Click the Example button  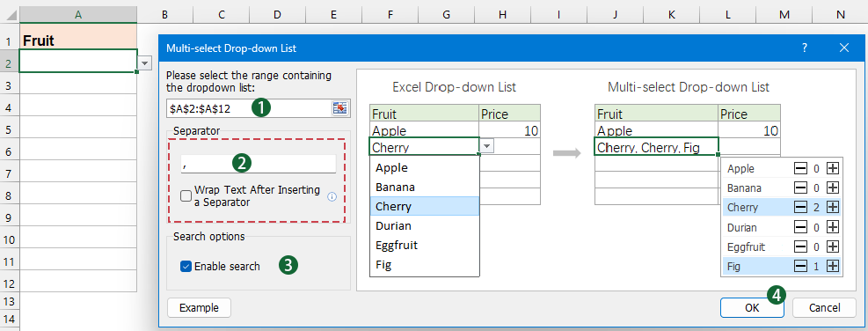(x=199, y=308)
